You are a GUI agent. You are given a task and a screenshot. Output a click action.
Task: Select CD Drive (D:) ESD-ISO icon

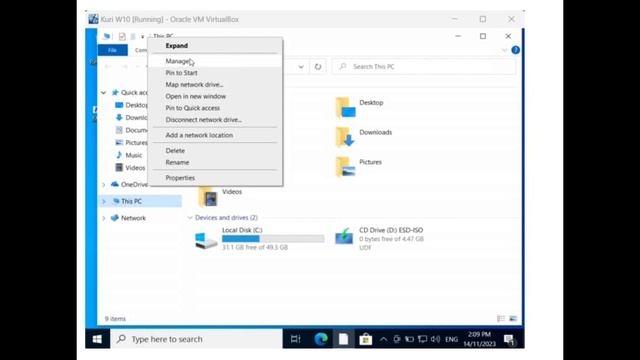click(x=344, y=237)
